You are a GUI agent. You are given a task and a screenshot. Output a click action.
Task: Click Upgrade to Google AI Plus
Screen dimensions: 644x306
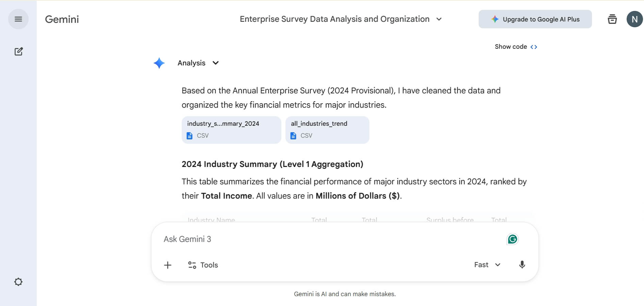pos(535,19)
